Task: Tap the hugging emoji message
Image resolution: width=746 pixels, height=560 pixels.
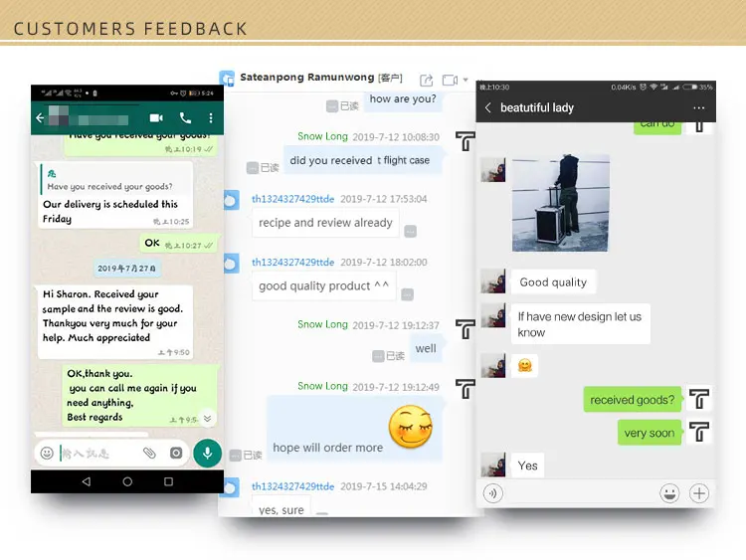Action: (525, 365)
